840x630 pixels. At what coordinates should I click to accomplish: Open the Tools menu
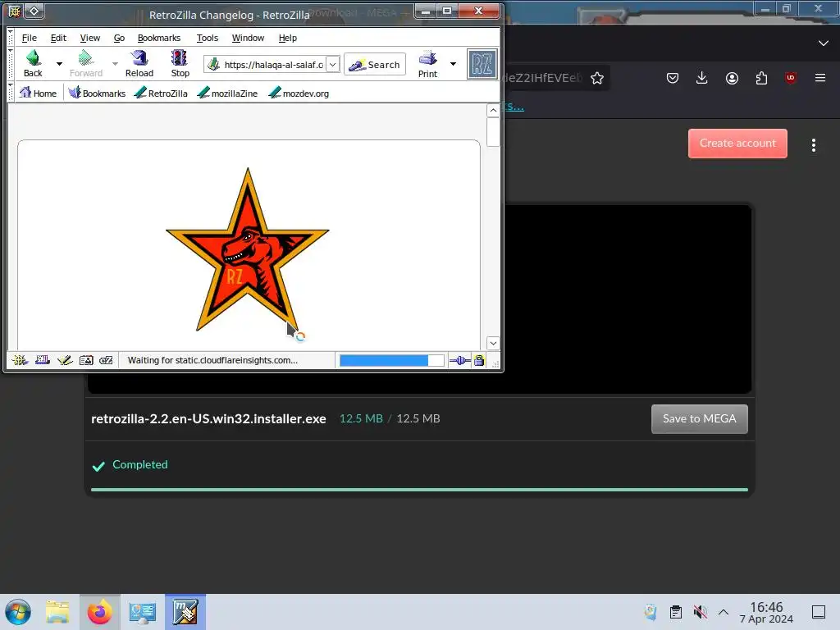(208, 38)
